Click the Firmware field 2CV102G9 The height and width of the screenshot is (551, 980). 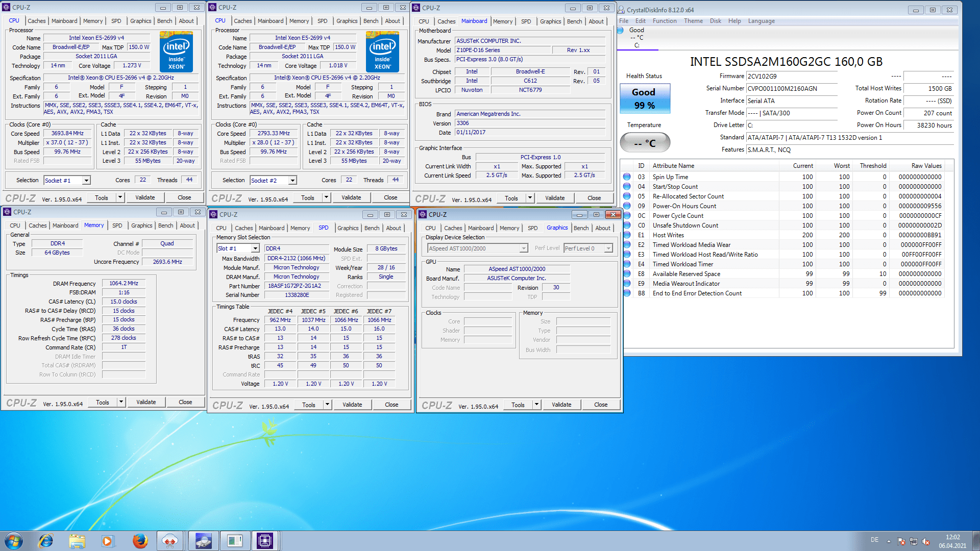click(792, 77)
